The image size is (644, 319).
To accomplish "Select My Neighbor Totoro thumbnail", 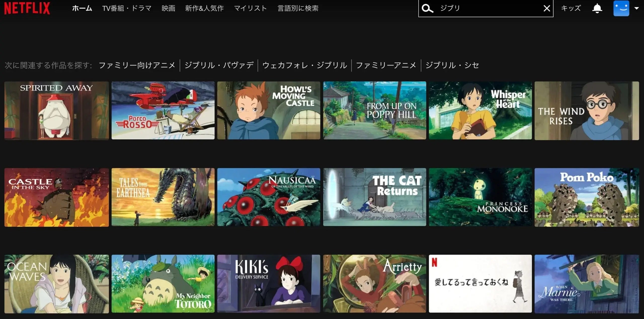I will coord(163,284).
